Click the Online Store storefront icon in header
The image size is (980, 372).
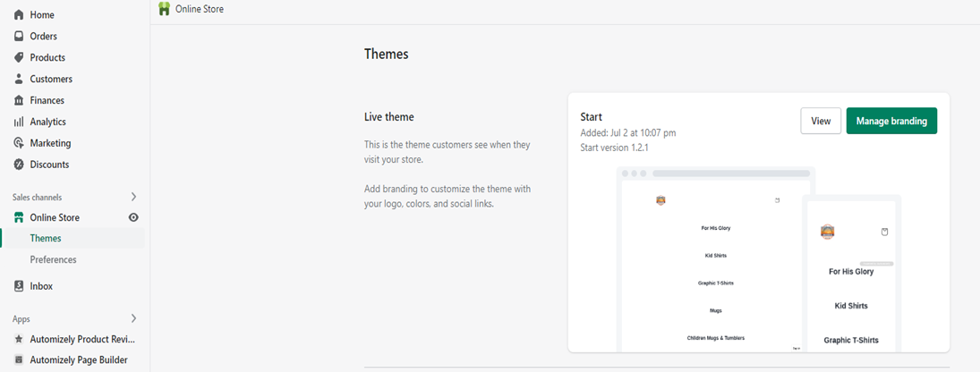164,9
